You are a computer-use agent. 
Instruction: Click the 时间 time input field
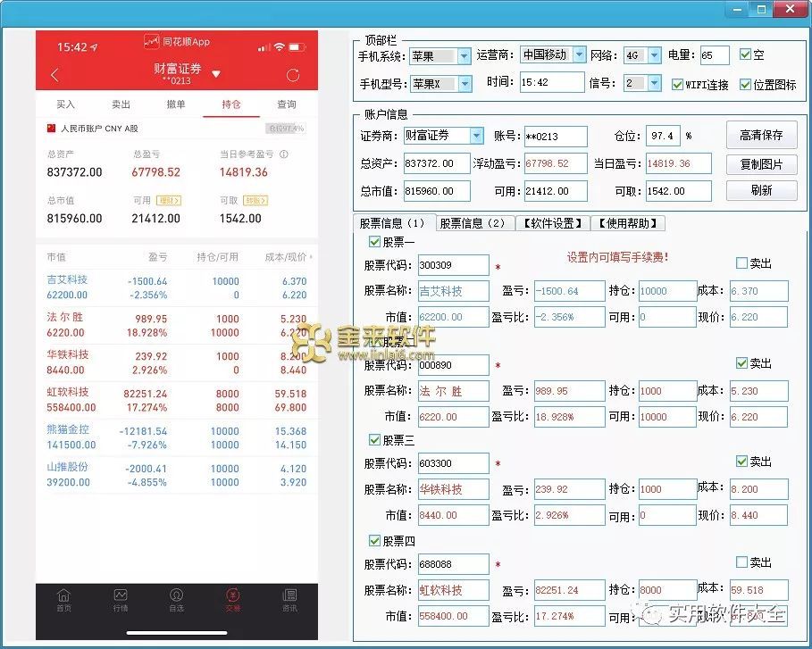click(x=552, y=82)
